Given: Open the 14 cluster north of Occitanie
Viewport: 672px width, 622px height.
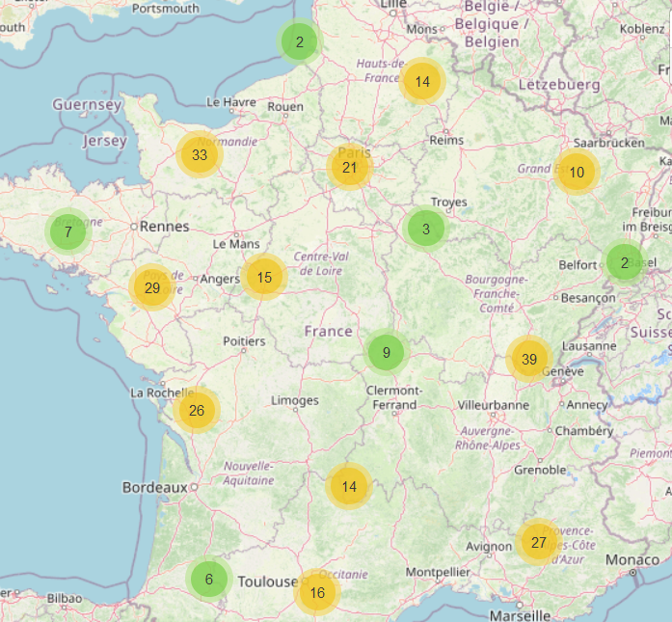Looking at the screenshot, I should pos(349,486).
